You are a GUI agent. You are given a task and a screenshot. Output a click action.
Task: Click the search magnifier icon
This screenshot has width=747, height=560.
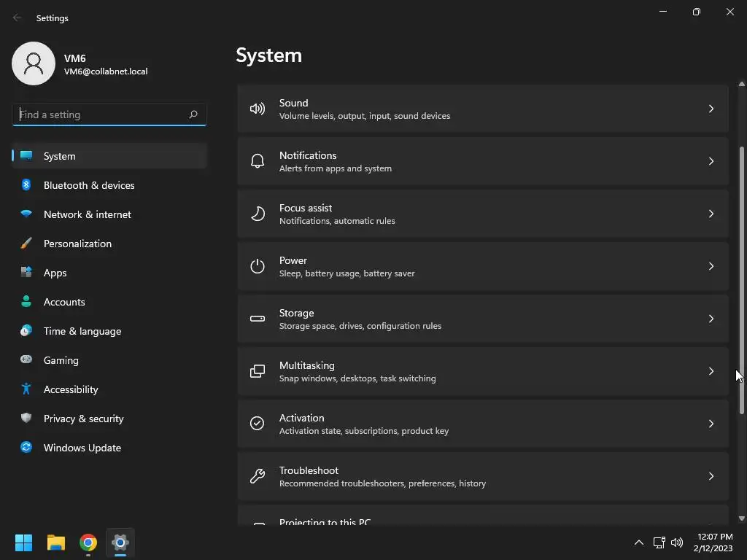click(x=193, y=114)
